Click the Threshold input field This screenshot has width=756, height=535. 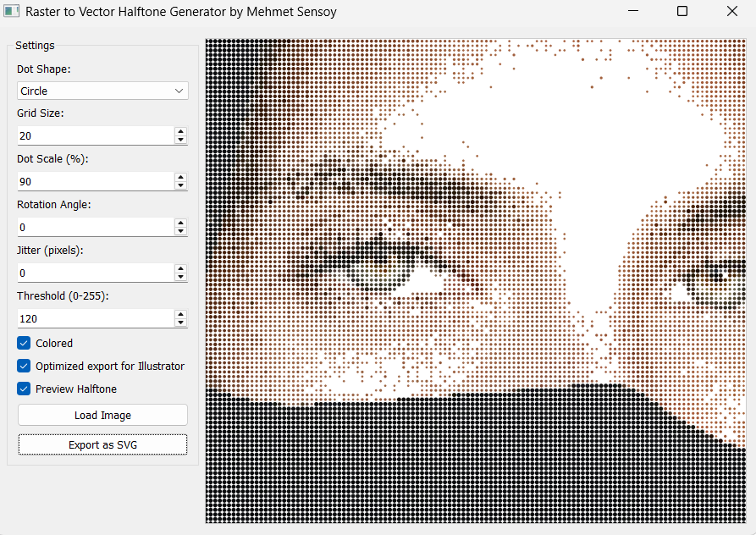96,318
